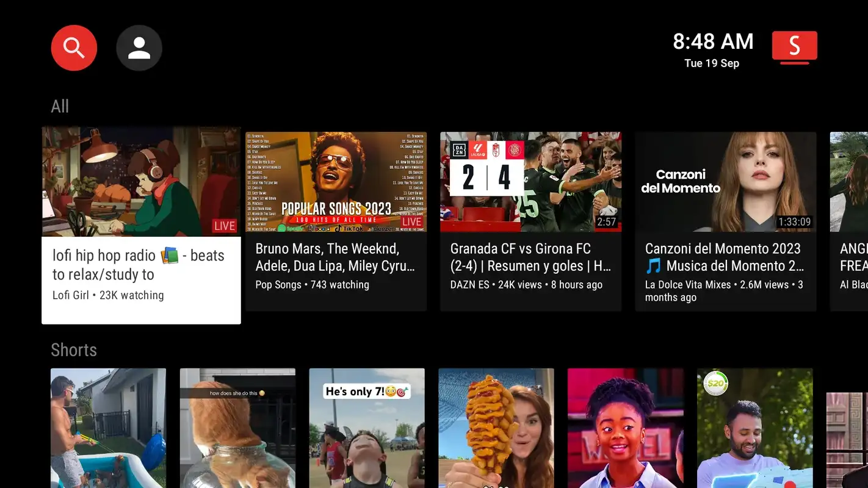Viewport: 868px width, 488px height.
Task: Open the account profile icon
Action: coord(139,48)
